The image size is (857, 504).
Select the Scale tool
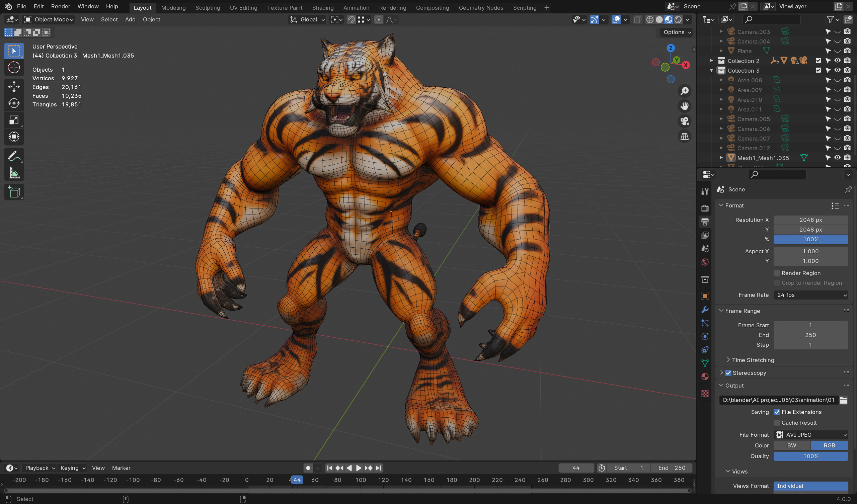(14, 120)
